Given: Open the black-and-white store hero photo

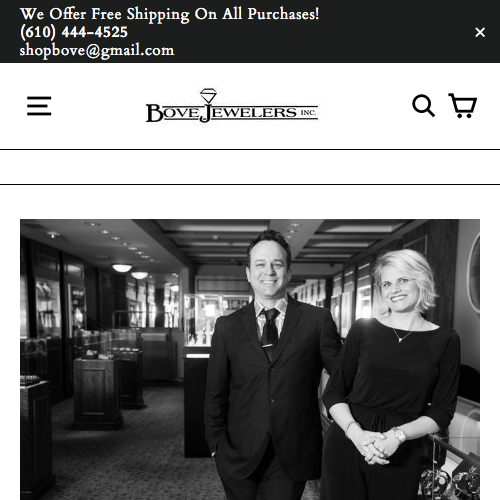Looking at the screenshot, I should [250, 359].
